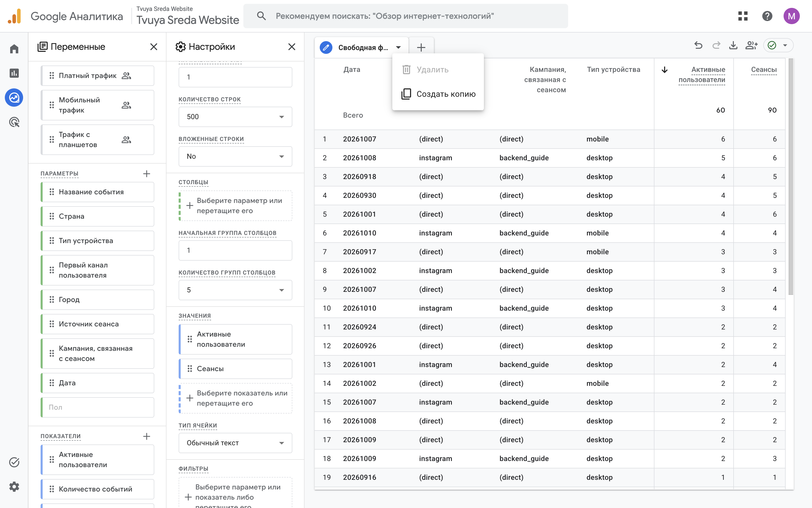Click the undo arrow in exploration toolbar

[698, 45]
